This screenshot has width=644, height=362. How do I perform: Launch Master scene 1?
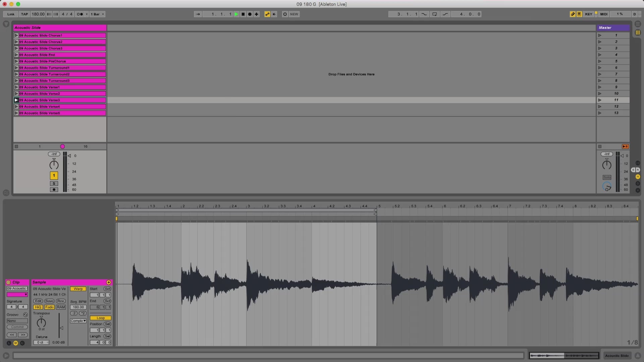coord(600,35)
